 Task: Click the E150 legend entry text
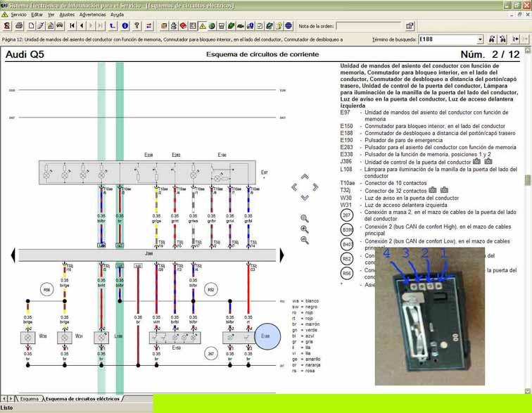(435, 126)
